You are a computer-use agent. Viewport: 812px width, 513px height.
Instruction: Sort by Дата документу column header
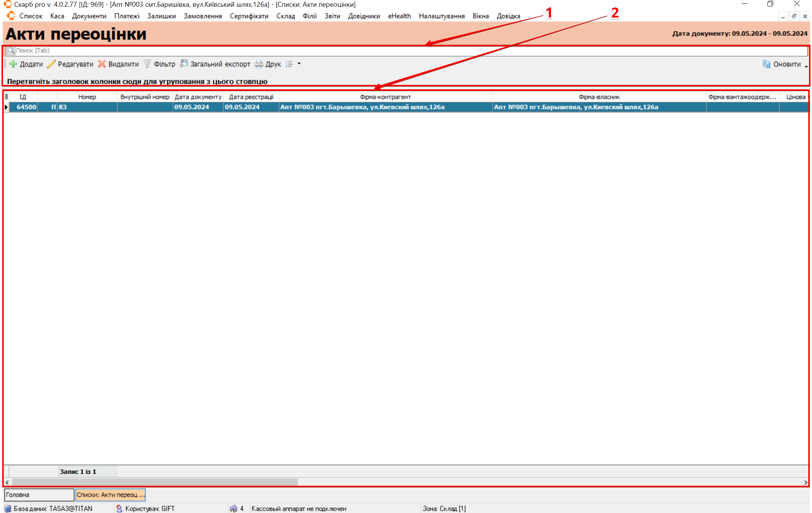[198, 97]
